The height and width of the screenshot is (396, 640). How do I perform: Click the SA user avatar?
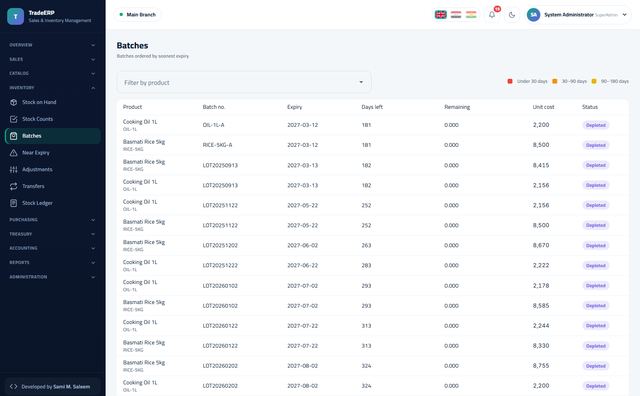[533, 15]
